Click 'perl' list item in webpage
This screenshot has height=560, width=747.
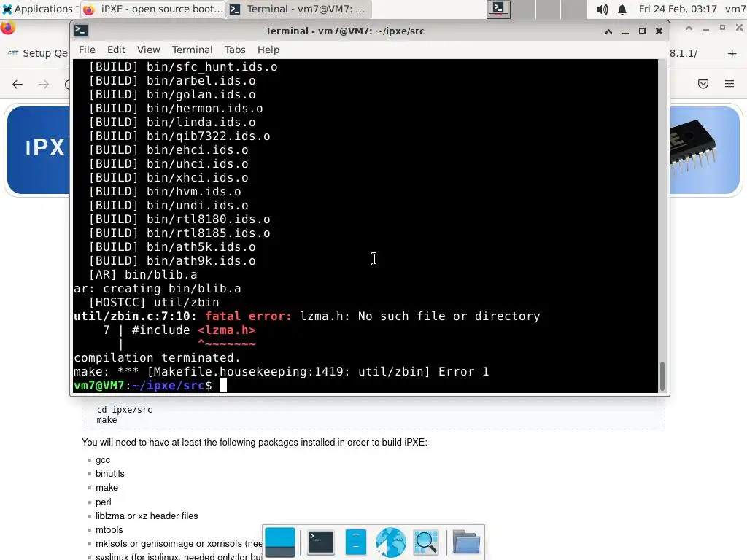[x=104, y=502]
